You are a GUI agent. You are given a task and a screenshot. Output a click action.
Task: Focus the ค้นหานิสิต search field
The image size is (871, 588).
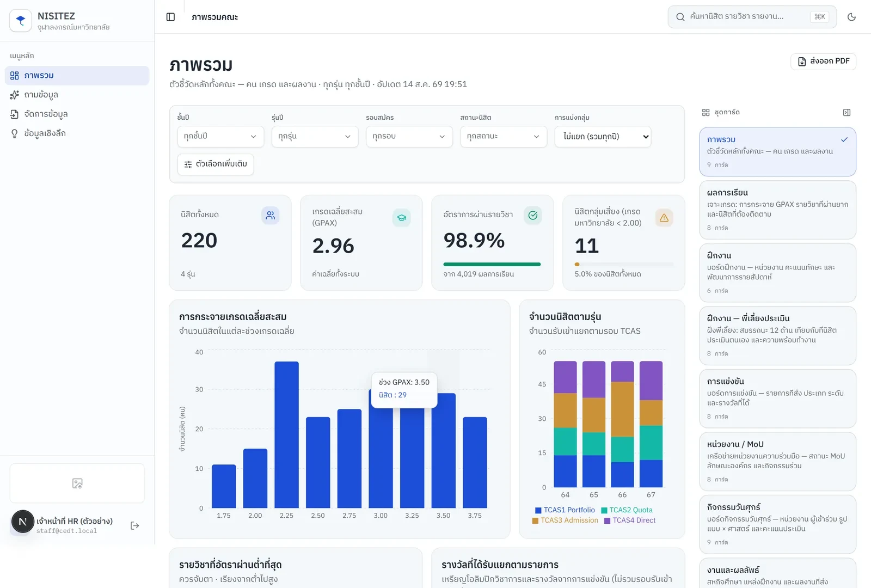(752, 17)
